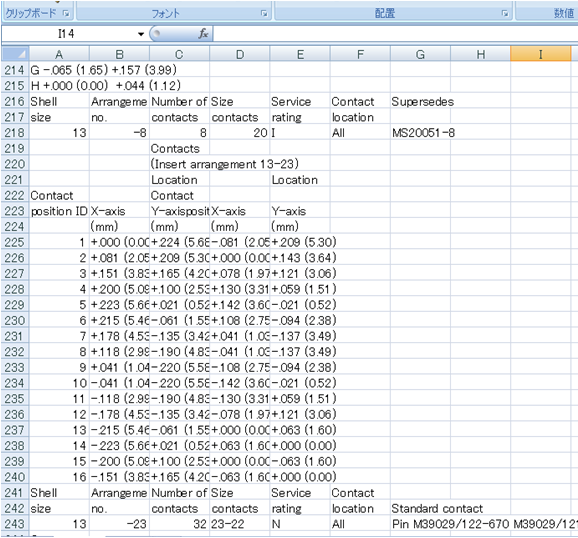The width and height of the screenshot is (578, 538).
Task: Click contact position ID 10 cell
Action: point(59,383)
